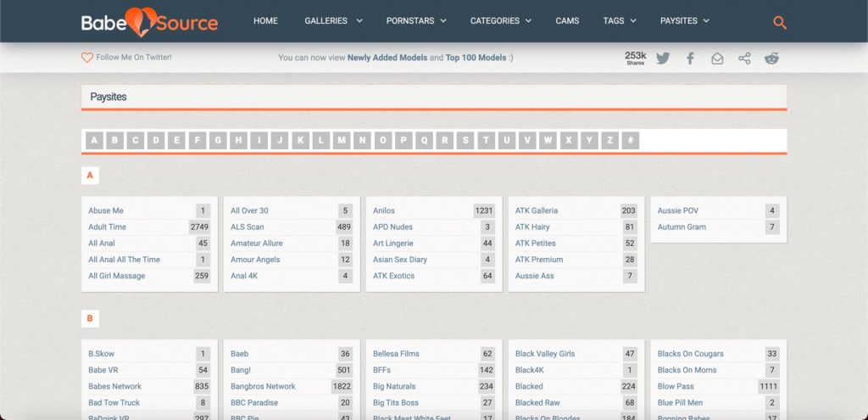Open the site logo in header
This screenshot has height=420, width=868.
point(149,22)
